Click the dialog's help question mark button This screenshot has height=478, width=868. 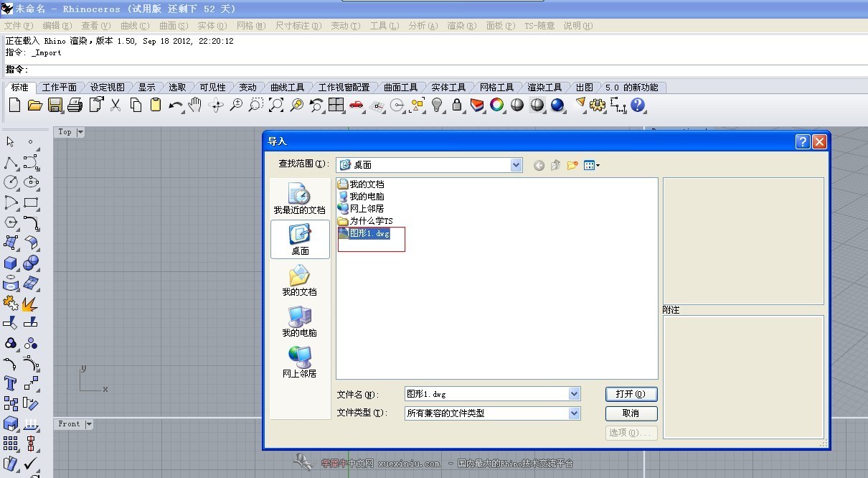pyautogui.click(x=803, y=142)
